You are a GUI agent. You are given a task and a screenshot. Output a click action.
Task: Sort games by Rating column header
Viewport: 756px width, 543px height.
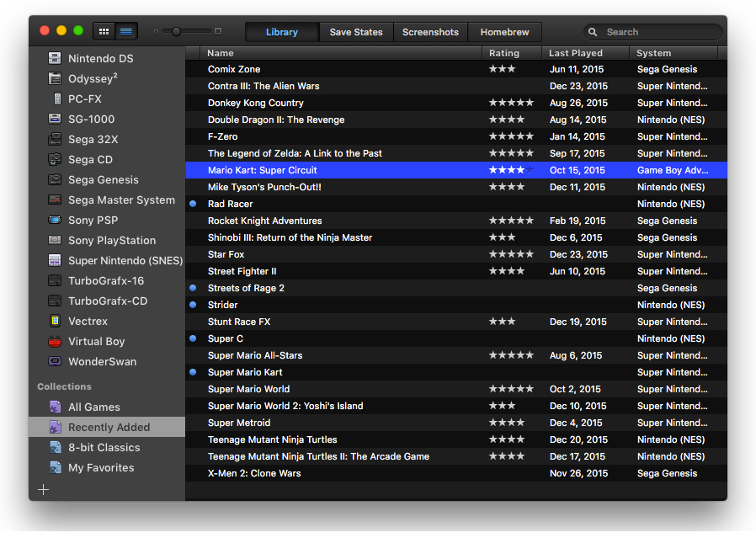(504, 53)
